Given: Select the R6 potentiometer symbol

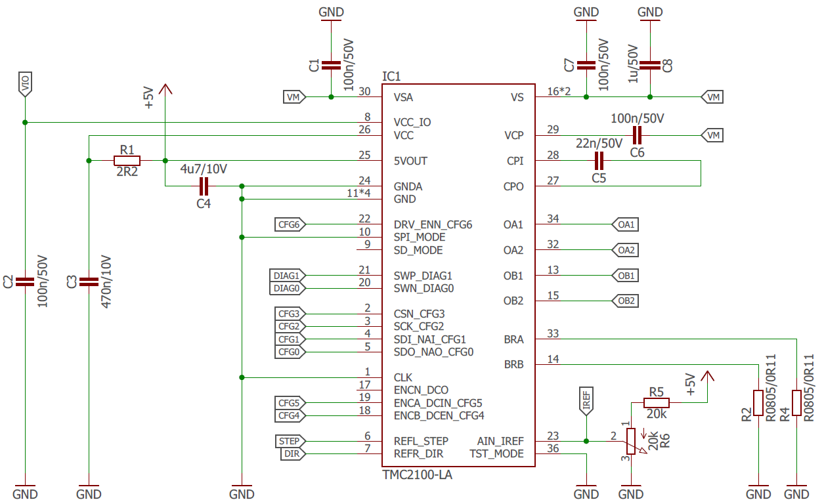Looking at the screenshot, I should pos(631,441).
